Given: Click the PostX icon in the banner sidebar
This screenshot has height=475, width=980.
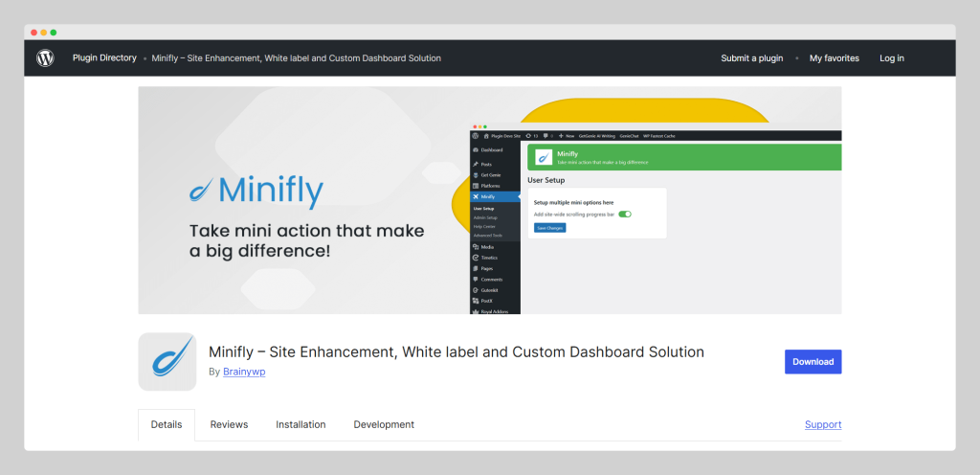Looking at the screenshot, I should coord(476,301).
